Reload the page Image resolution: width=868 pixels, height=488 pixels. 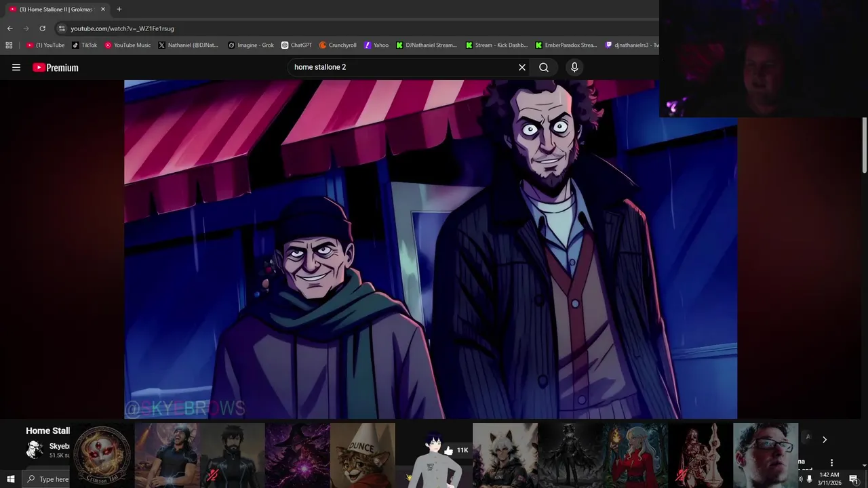pos(42,28)
